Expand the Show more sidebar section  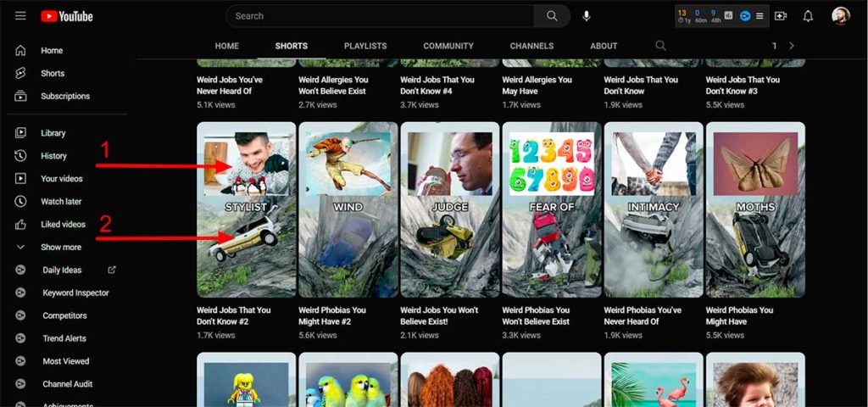(x=61, y=248)
